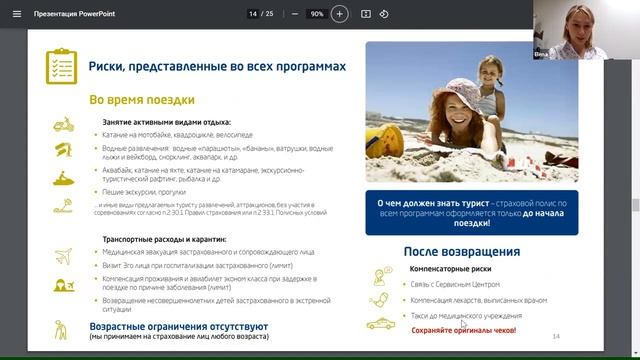
Task: Click the motorbike scooter icon
Action: [x=63, y=124]
